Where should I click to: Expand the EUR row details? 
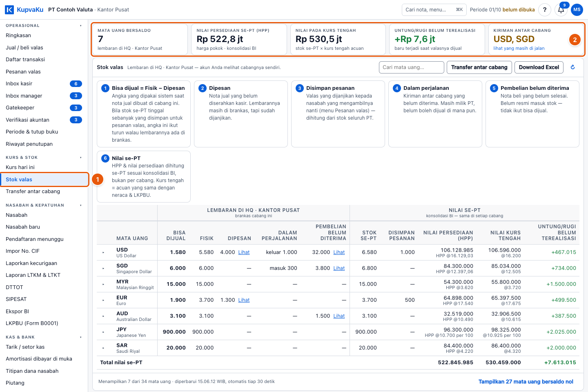click(103, 300)
